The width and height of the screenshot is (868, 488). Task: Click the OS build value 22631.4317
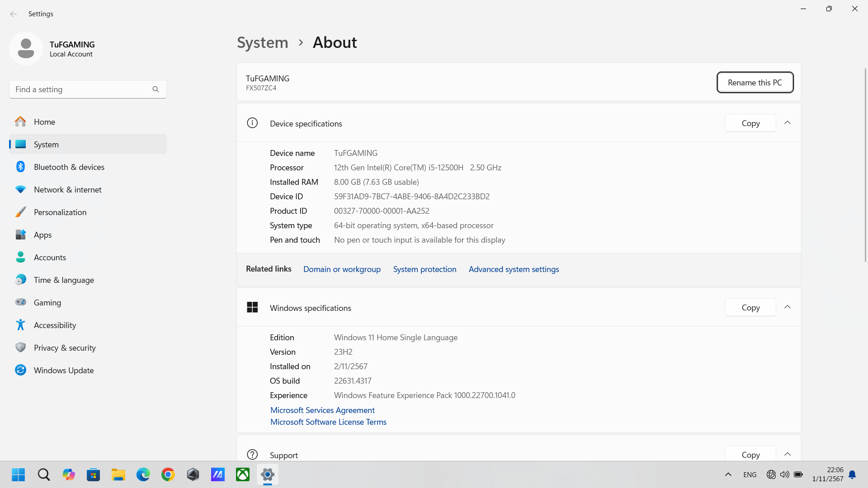pos(353,381)
